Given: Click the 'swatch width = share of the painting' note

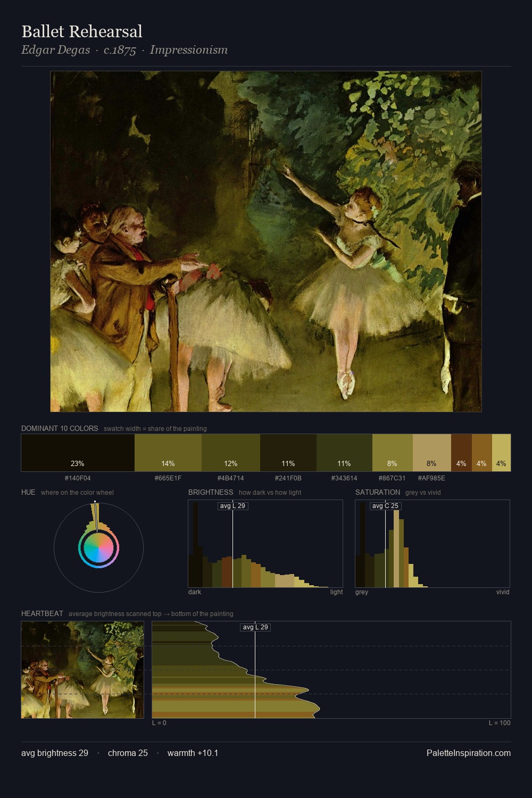Looking at the screenshot, I should pos(155,428).
